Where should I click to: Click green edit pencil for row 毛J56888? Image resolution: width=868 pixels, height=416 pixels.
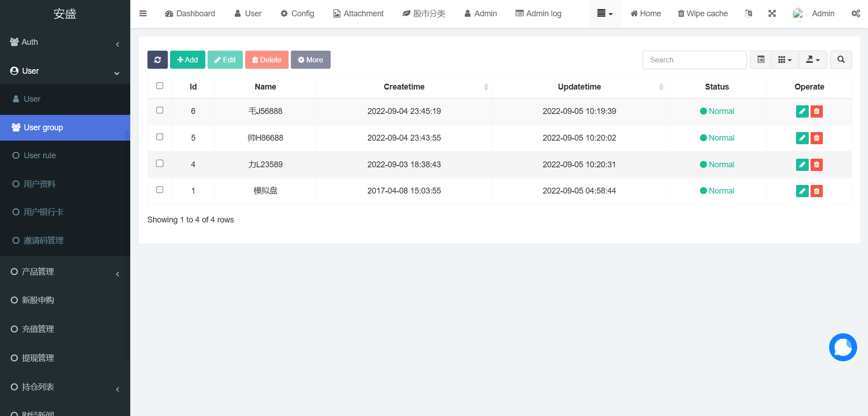802,111
